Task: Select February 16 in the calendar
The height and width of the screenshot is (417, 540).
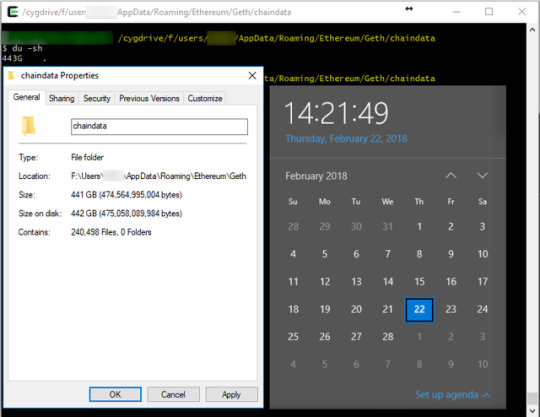Action: click(x=451, y=282)
